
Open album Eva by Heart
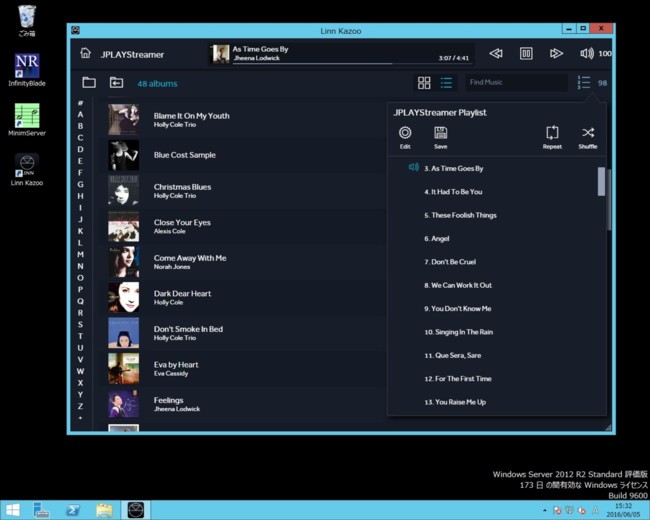[x=245, y=369]
